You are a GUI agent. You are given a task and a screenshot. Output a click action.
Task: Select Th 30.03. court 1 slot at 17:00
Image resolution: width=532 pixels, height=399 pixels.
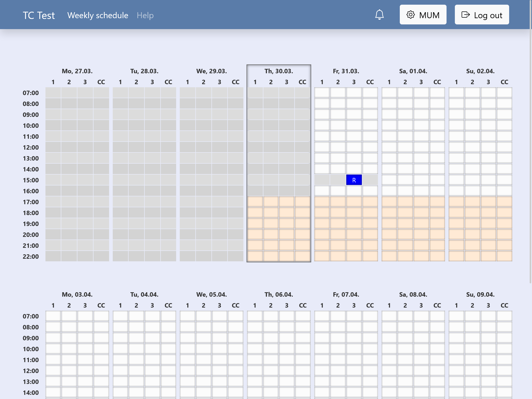255,202
